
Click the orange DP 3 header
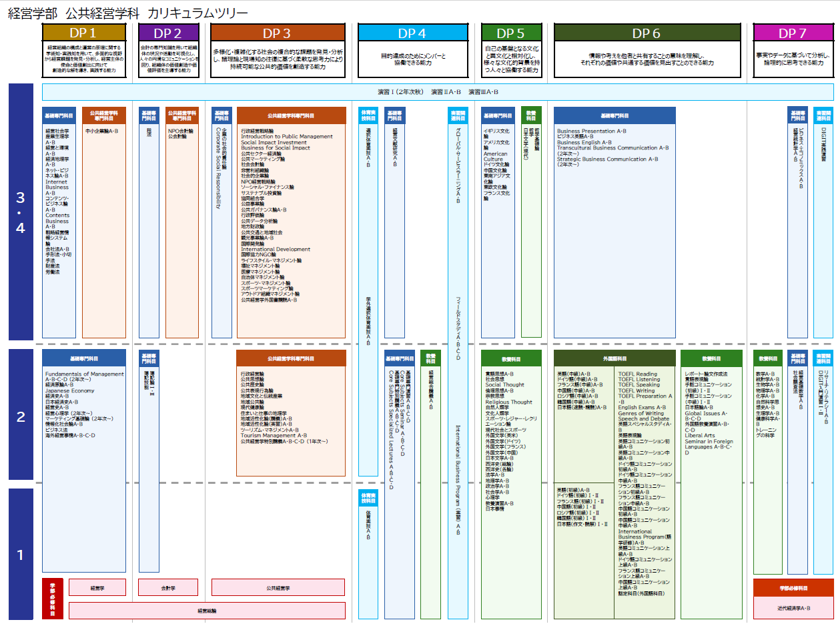tap(278, 33)
